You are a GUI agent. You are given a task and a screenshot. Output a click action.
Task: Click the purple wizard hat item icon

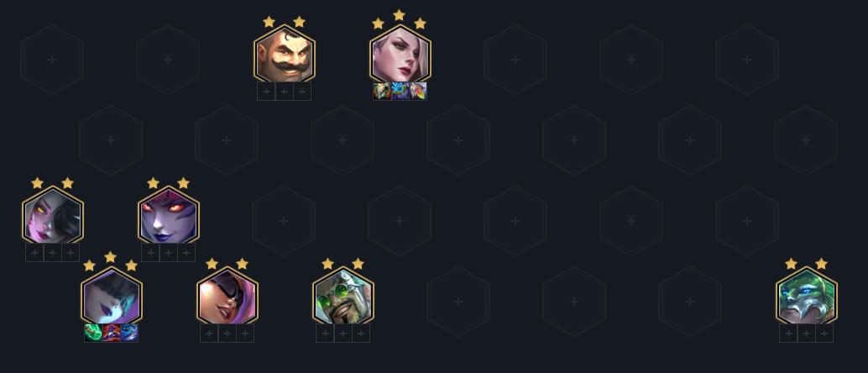[x=112, y=333]
